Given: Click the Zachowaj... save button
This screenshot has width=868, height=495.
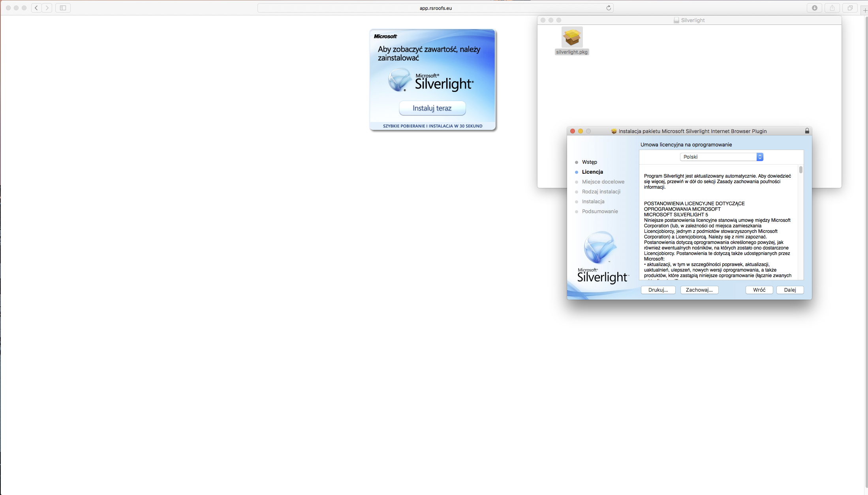Looking at the screenshot, I should tap(699, 290).
